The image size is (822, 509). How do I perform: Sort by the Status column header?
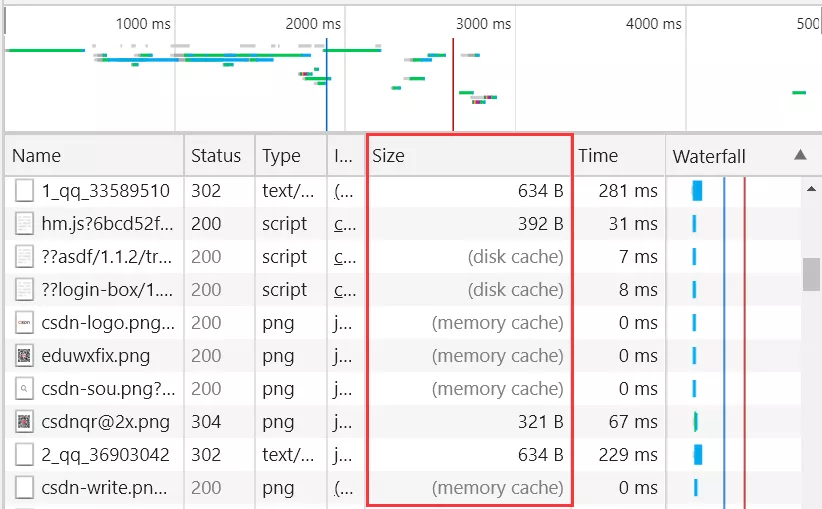point(220,156)
